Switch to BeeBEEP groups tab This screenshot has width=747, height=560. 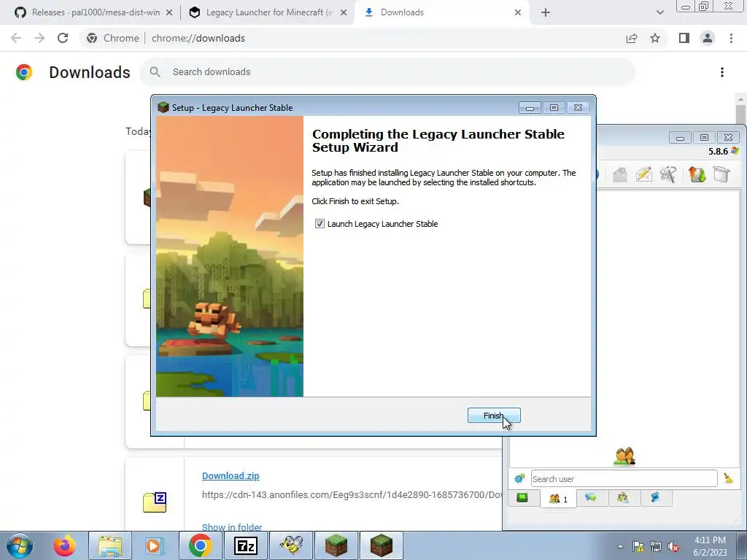(623, 497)
